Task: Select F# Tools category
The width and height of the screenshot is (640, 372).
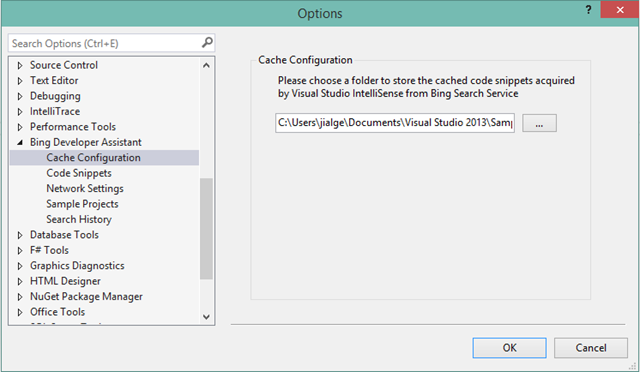Action: click(x=49, y=250)
